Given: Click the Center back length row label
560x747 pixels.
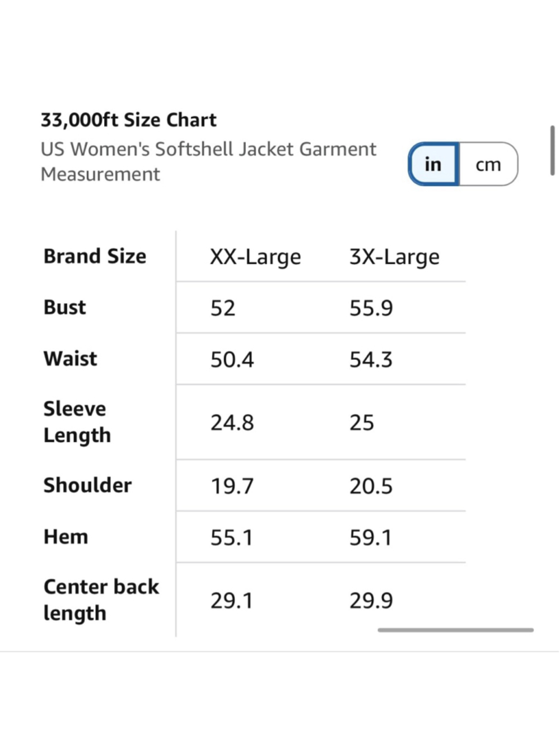Looking at the screenshot, I should pyautogui.click(x=101, y=600).
